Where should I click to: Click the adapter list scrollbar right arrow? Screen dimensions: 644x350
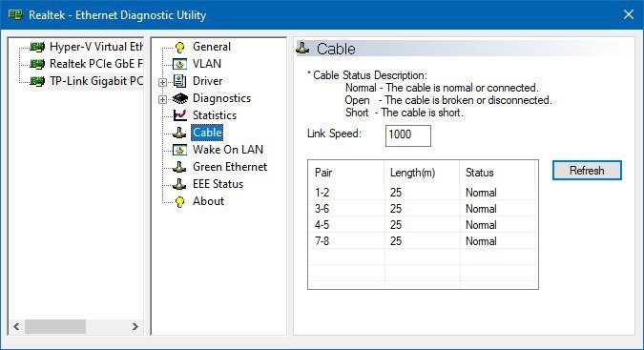pyautogui.click(x=135, y=326)
